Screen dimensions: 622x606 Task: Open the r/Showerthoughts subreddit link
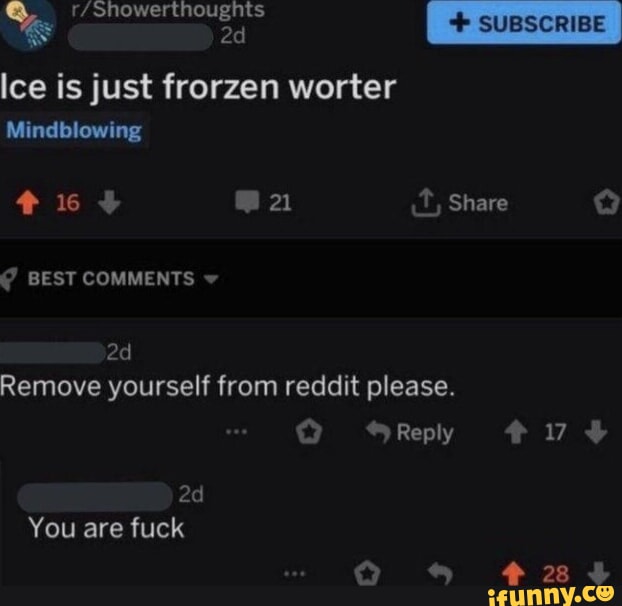(x=168, y=10)
